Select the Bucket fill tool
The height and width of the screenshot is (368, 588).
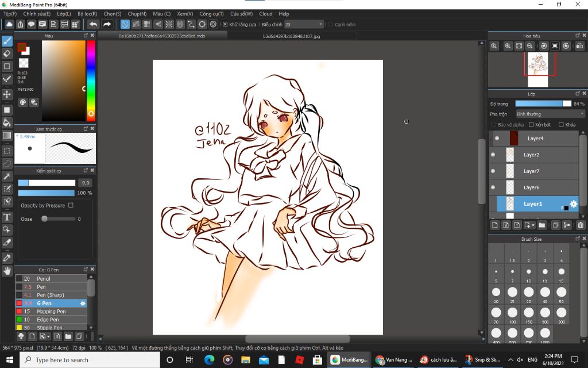coord(7,122)
